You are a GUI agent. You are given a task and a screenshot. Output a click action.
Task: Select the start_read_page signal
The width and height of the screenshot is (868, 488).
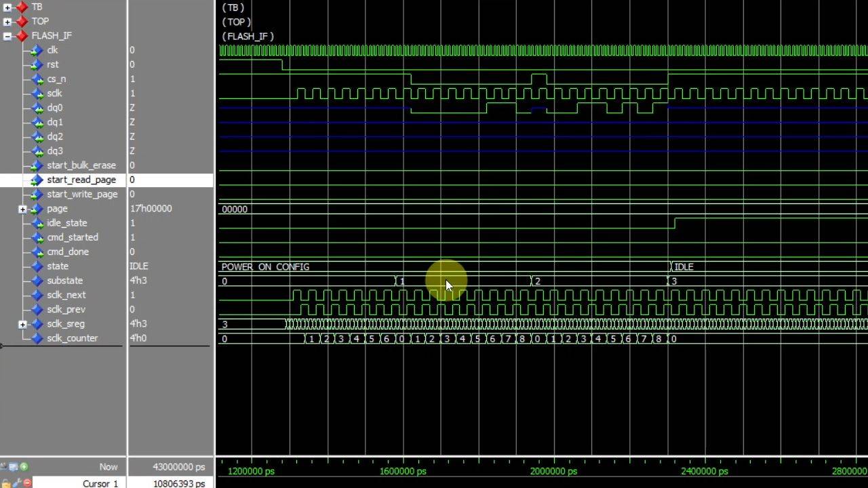coord(81,180)
